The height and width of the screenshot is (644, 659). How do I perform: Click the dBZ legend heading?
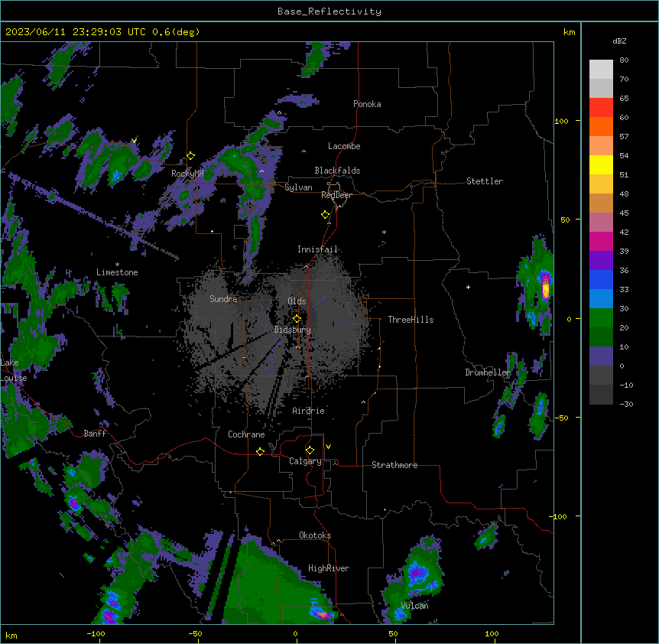click(x=619, y=41)
